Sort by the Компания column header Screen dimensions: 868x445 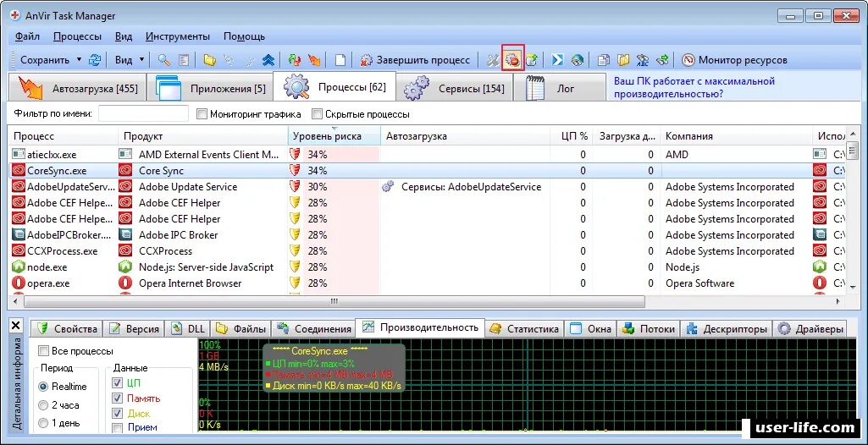pos(737,136)
